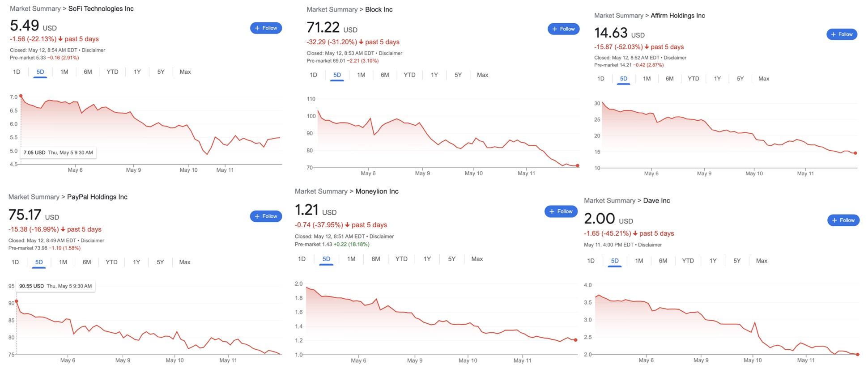Click red endpoint dot on Affirm chart
This screenshot has height=381, width=868.
click(x=855, y=153)
